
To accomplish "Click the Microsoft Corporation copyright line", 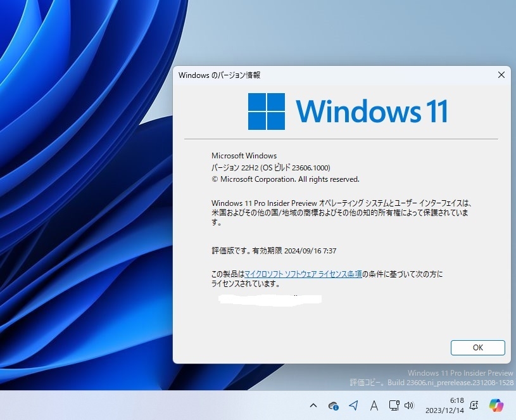I will click(x=286, y=179).
